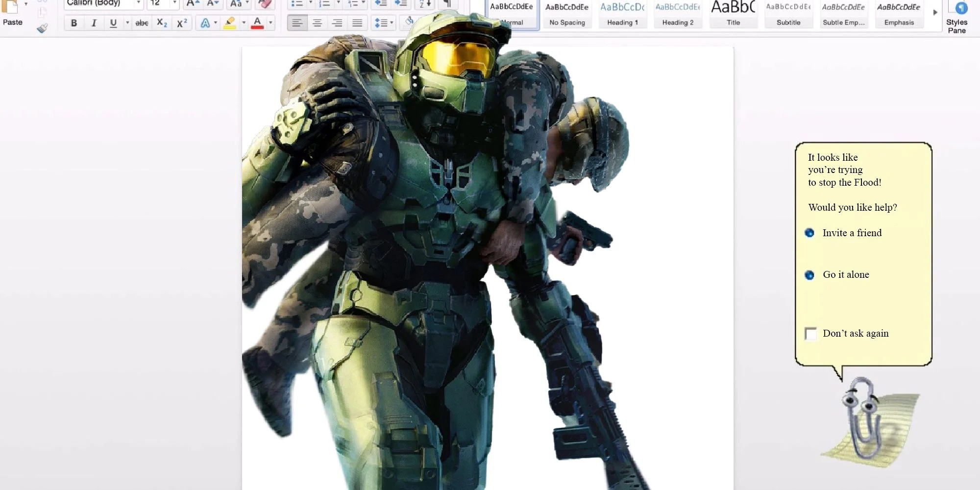Check Don't ask again box
The image size is (980, 490).
click(x=811, y=334)
